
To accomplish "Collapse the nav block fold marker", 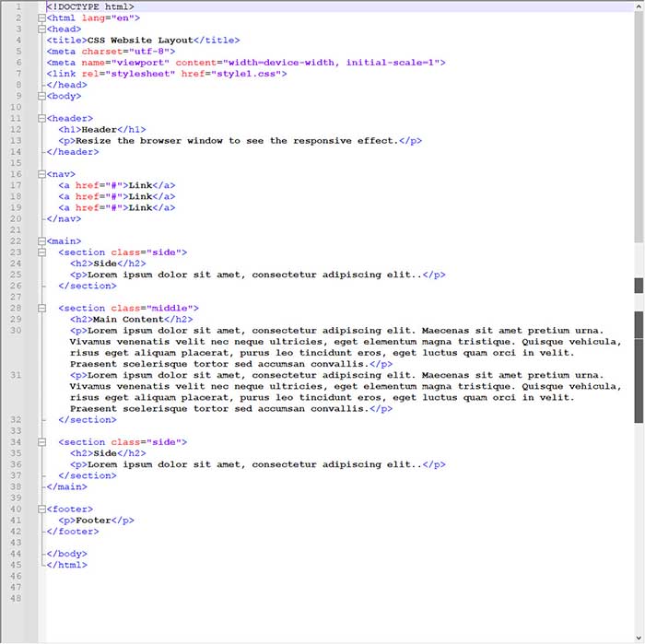I will [41, 174].
